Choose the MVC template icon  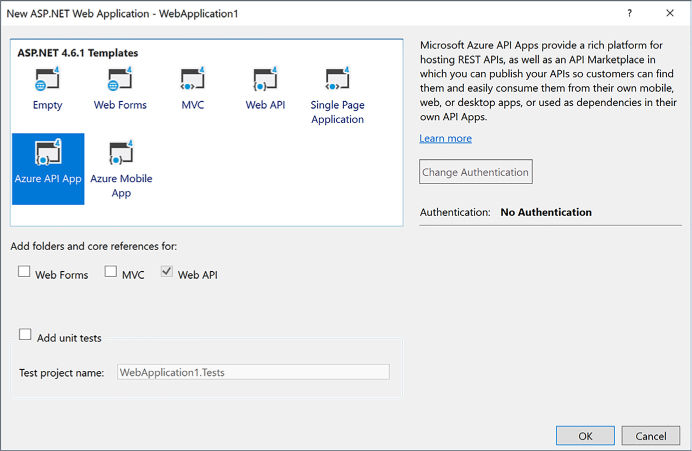point(192,79)
